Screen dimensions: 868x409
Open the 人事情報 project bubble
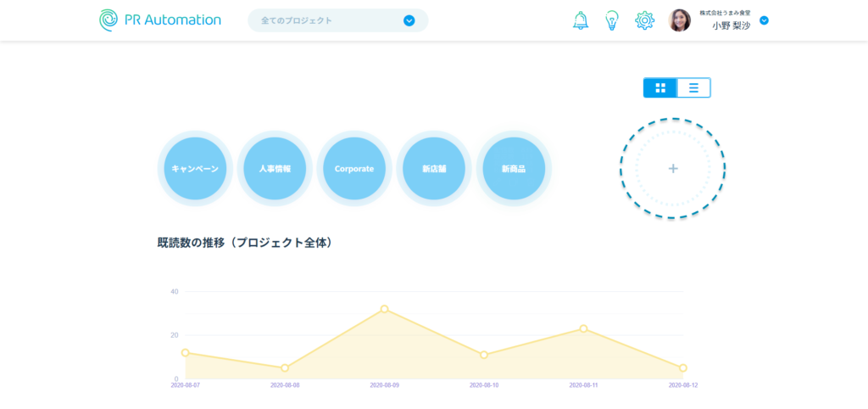275,169
